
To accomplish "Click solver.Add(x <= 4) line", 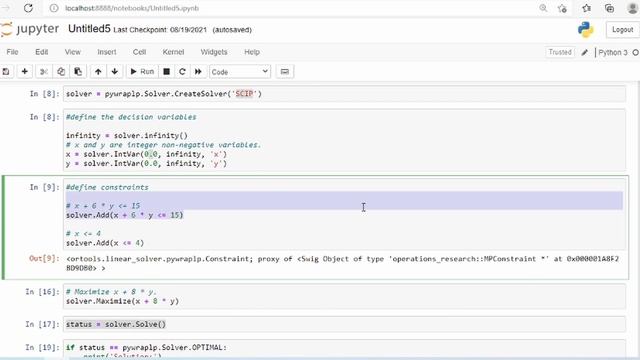I will [105, 243].
